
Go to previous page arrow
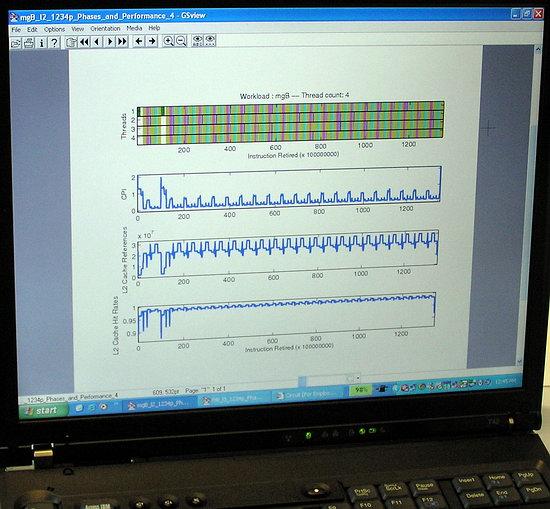click(x=97, y=42)
